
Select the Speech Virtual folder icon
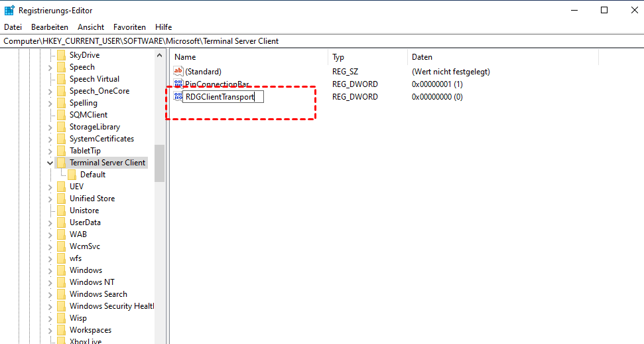(x=61, y=79)
